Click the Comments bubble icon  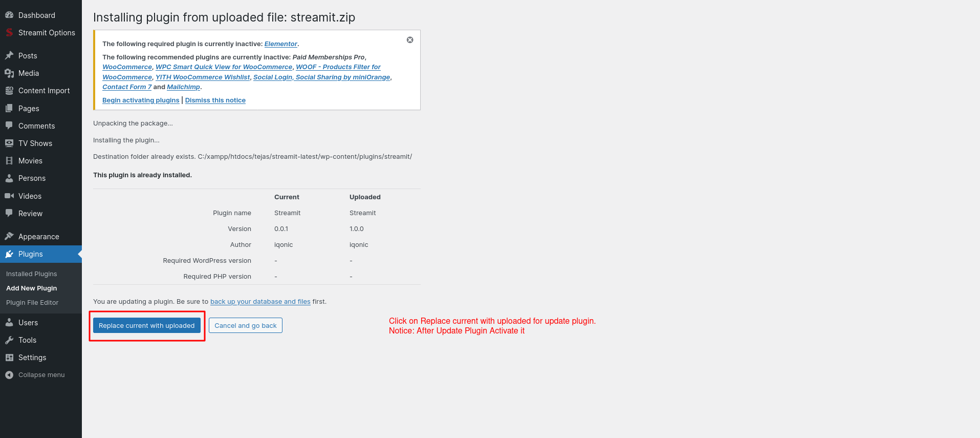coord(9,126)
